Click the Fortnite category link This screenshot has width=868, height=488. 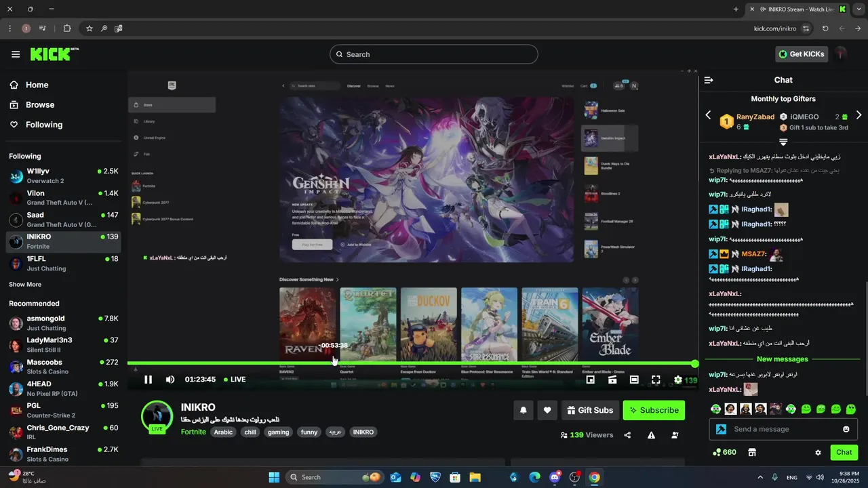click(x=193, y=432)
